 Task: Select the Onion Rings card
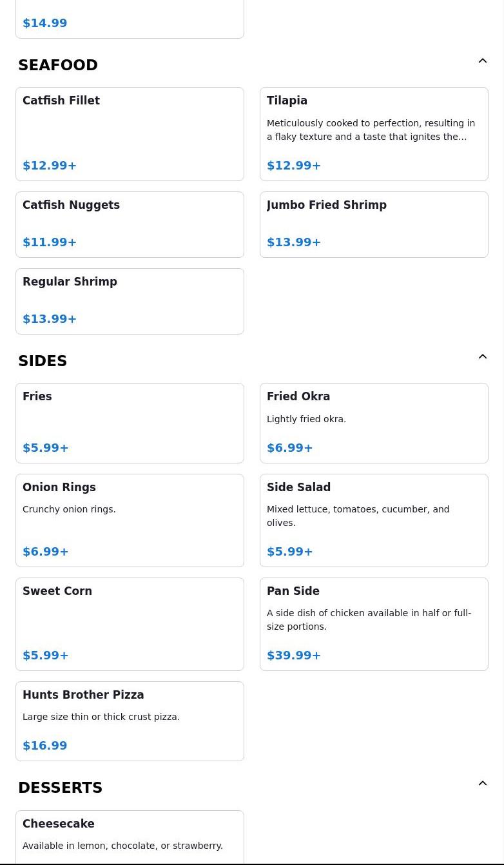point(130,520)
